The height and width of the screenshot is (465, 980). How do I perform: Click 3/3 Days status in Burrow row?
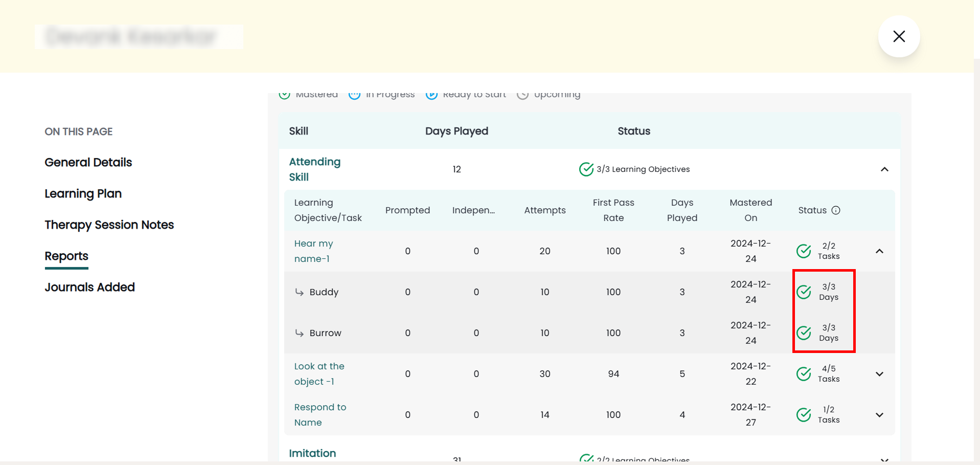(829, 333)
